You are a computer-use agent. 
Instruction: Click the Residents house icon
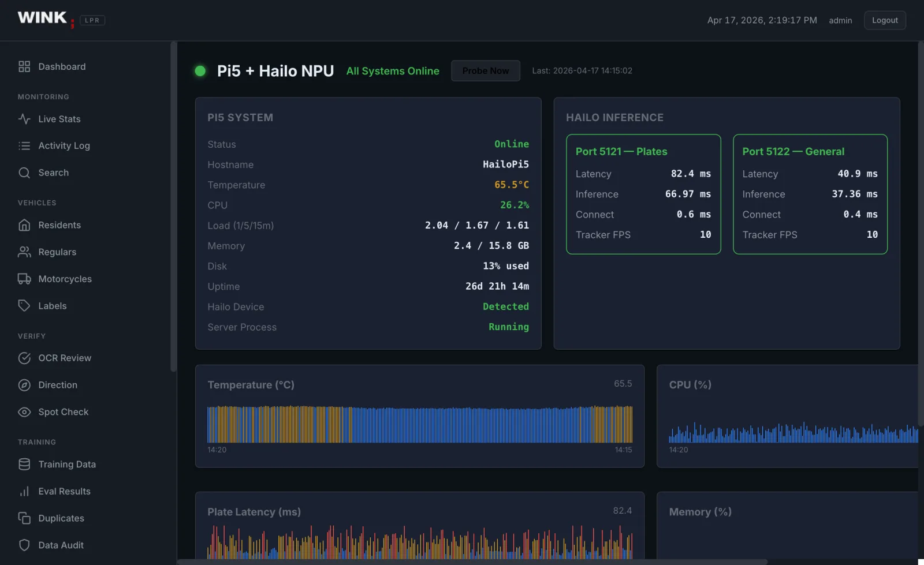tap(24, 225)
